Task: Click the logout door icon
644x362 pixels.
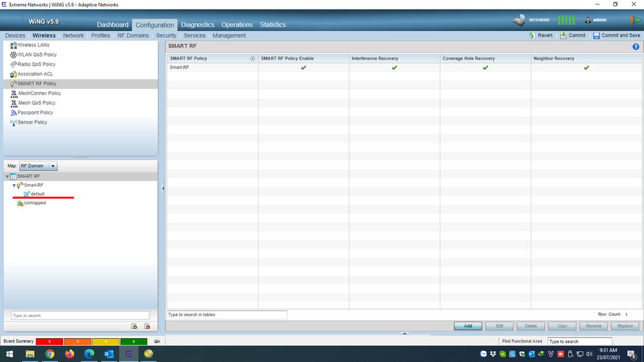Action: coord(634,20)
